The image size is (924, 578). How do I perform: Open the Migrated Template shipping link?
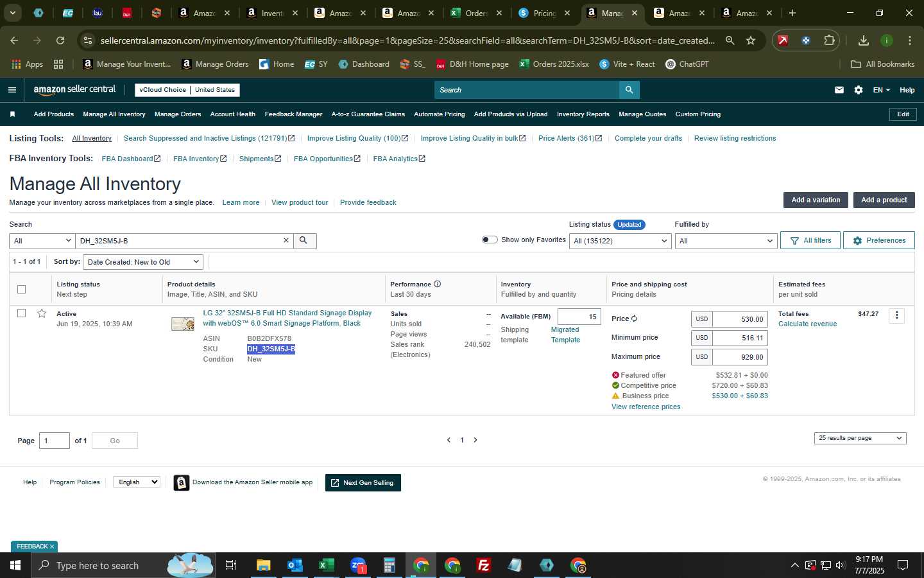click(565, 335)
